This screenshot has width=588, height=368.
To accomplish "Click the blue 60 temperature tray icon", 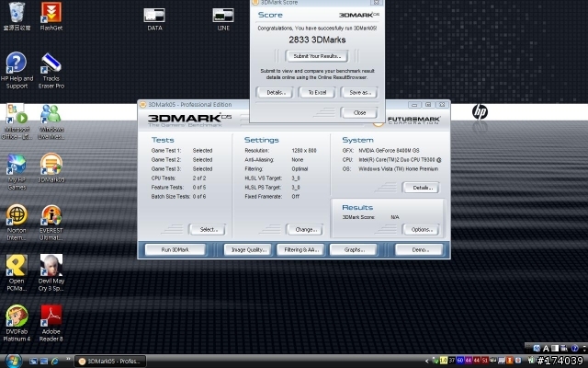I will [x=459, y=361].
